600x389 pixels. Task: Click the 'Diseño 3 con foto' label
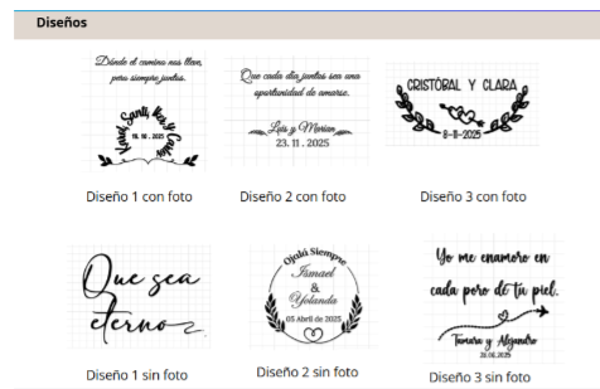473,197
